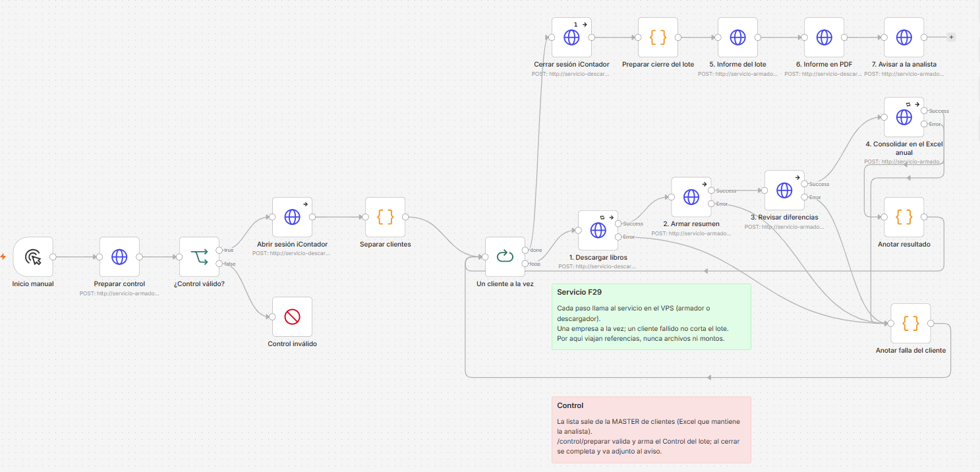Click the done output of the loop node
The width and height of the screenshot is (980, 472).
tap(525, 250)
